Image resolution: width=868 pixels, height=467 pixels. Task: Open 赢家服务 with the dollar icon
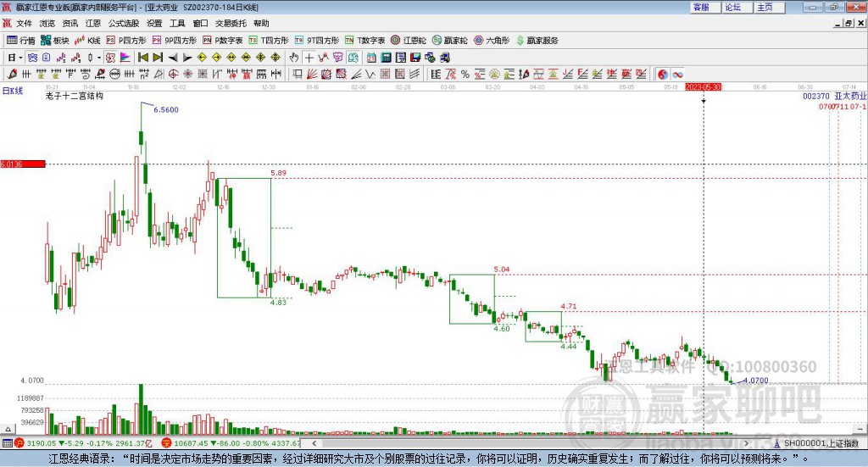(537, 41)
